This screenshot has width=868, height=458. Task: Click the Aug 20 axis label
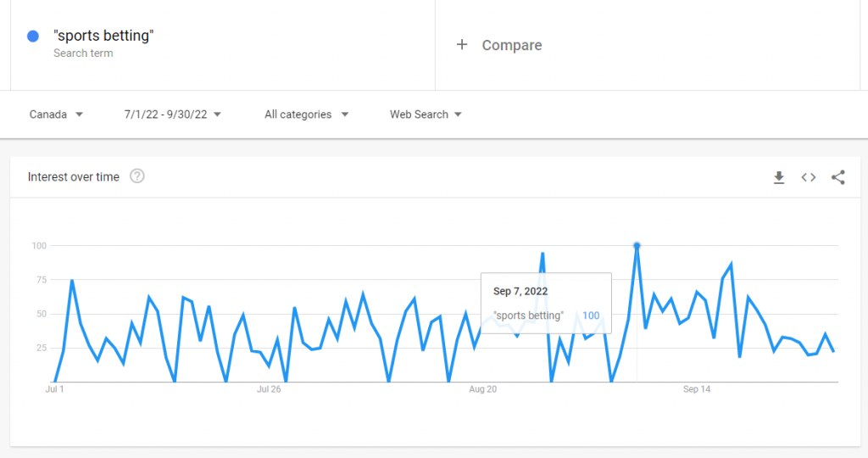482,389
